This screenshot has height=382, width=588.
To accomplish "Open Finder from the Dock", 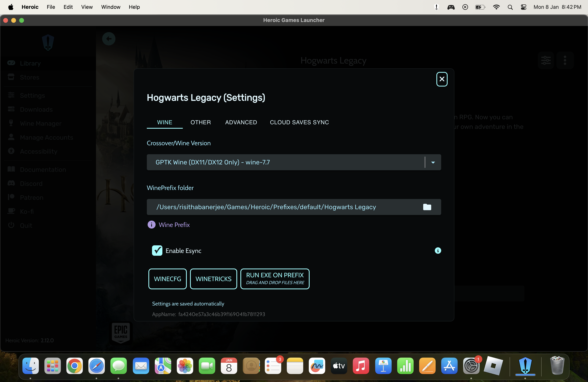I will [30, 366].
